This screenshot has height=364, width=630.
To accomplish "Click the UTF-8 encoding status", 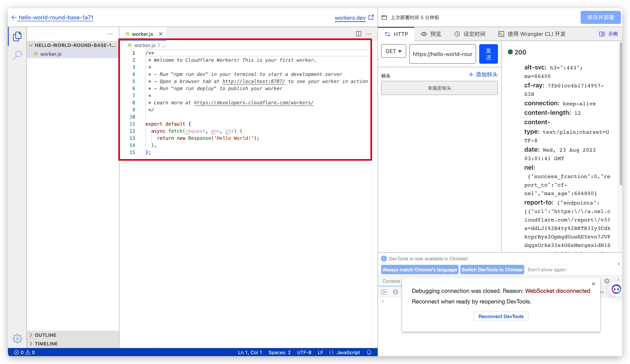I will point(304,352).
